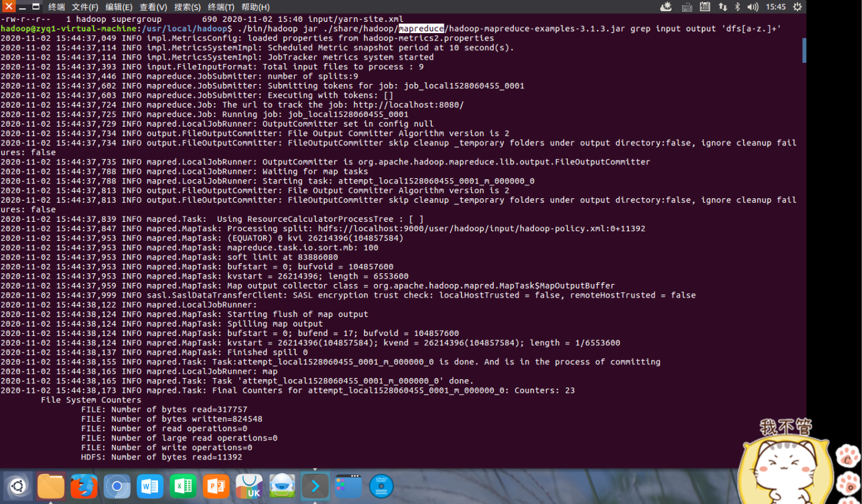Open the 查看(V) menu
862x504 pixels.
click(153, 7)
